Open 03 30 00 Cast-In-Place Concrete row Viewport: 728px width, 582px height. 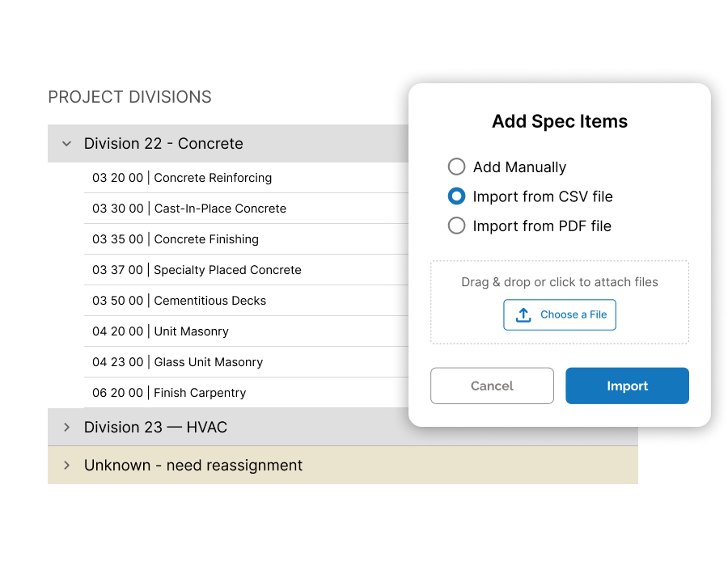[246, 209]
